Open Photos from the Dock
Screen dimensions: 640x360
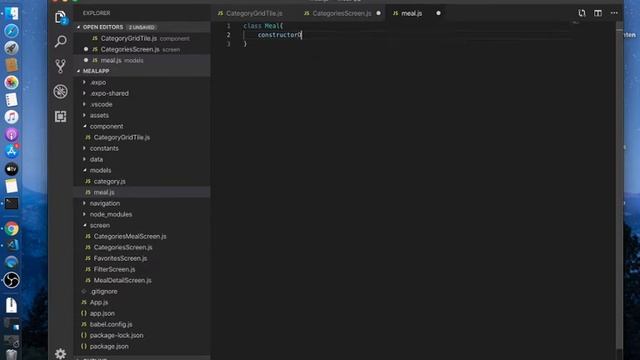(x=11, y=82)
